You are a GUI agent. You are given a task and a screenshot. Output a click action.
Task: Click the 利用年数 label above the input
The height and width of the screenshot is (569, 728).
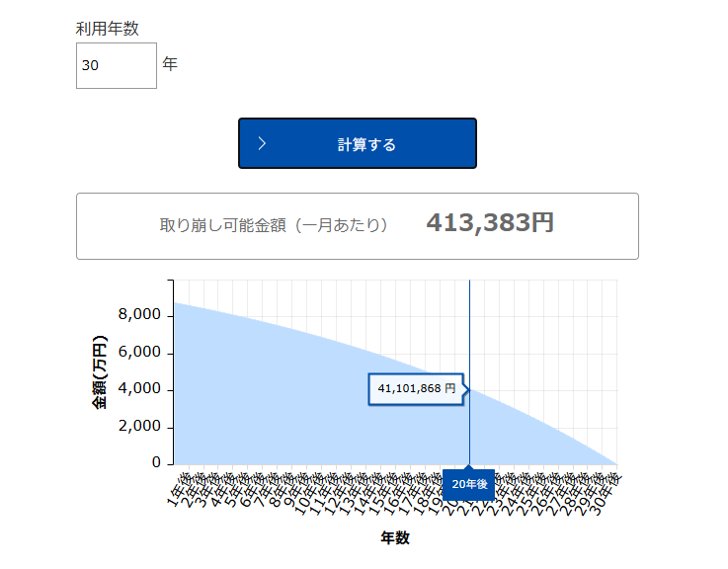click(x=108, y=30)
